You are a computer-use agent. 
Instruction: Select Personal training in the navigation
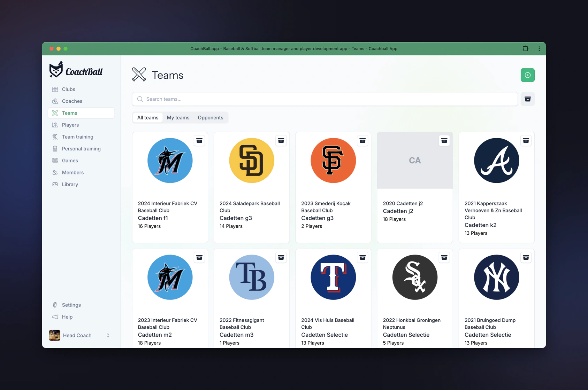[81, 149]
